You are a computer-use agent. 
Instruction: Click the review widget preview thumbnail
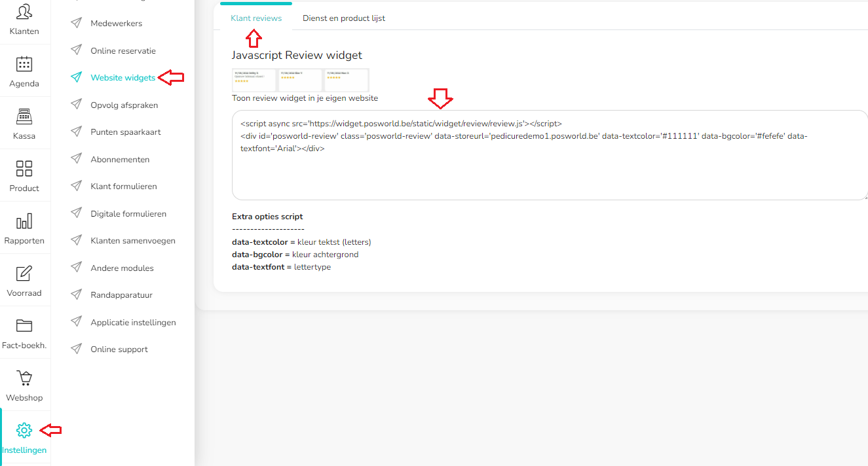tap(300, 80)
